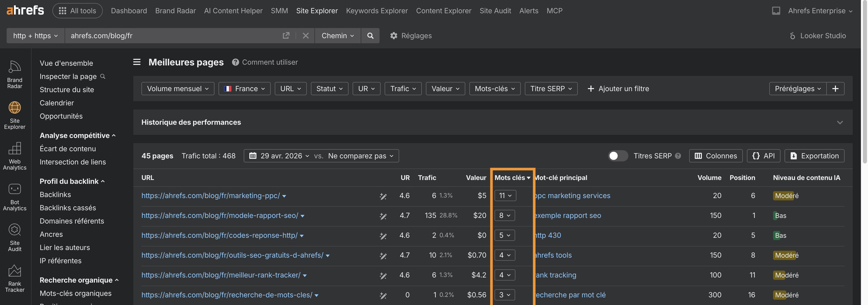
Task: Open the 29 avr. 2026 date picker
Action: (279, 156)
